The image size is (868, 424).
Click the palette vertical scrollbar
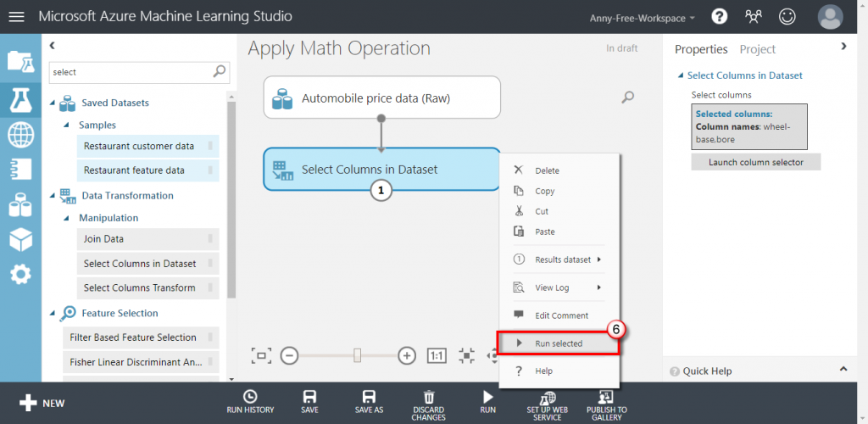(232, 199)
